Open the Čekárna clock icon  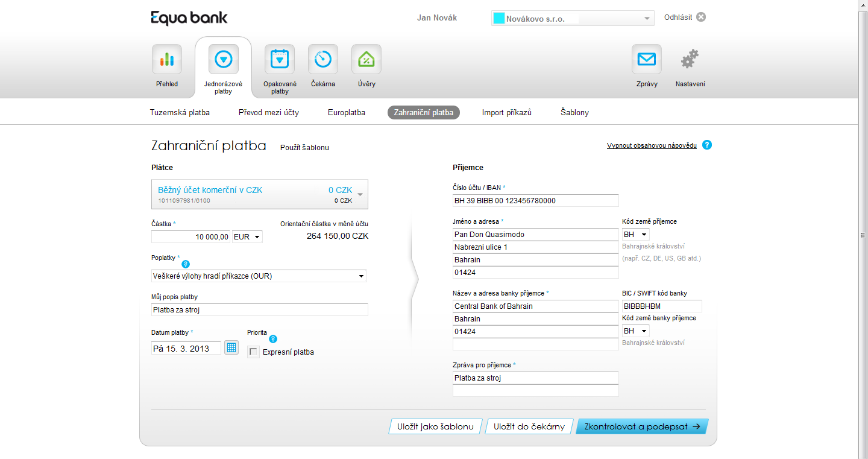(x=323, y=59)
